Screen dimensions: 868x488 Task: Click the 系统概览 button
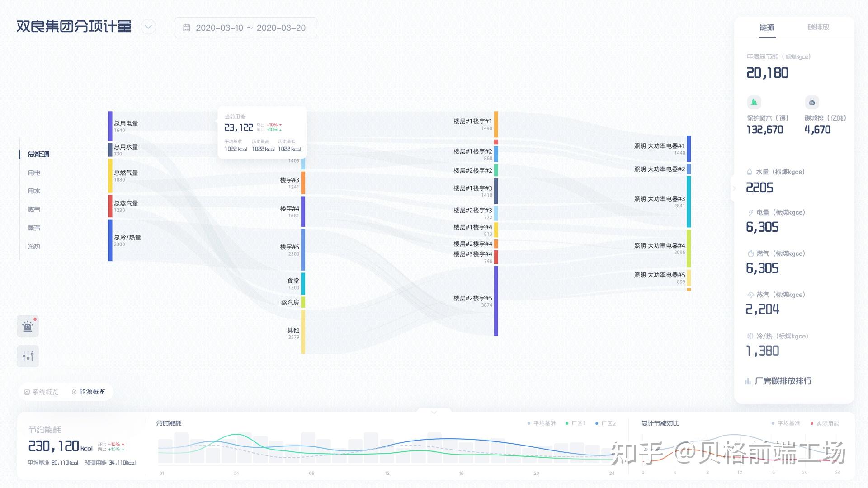[x=42, y=392]
